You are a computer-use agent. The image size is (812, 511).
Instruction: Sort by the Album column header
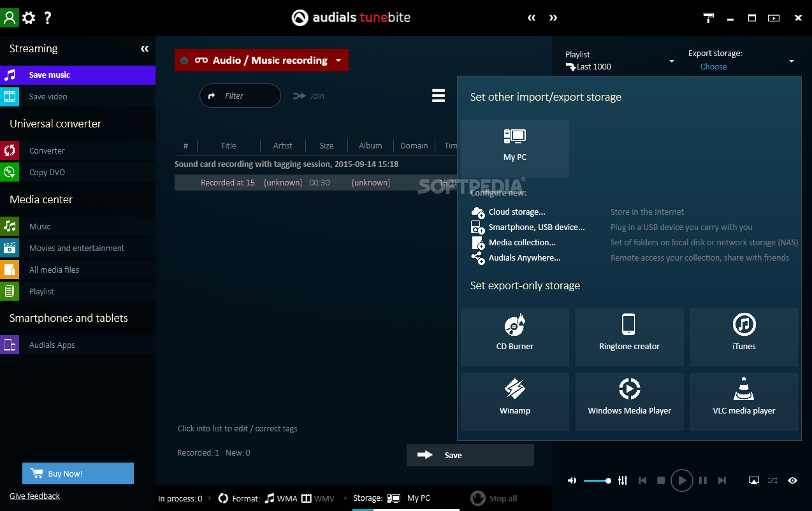coord(370,146)
